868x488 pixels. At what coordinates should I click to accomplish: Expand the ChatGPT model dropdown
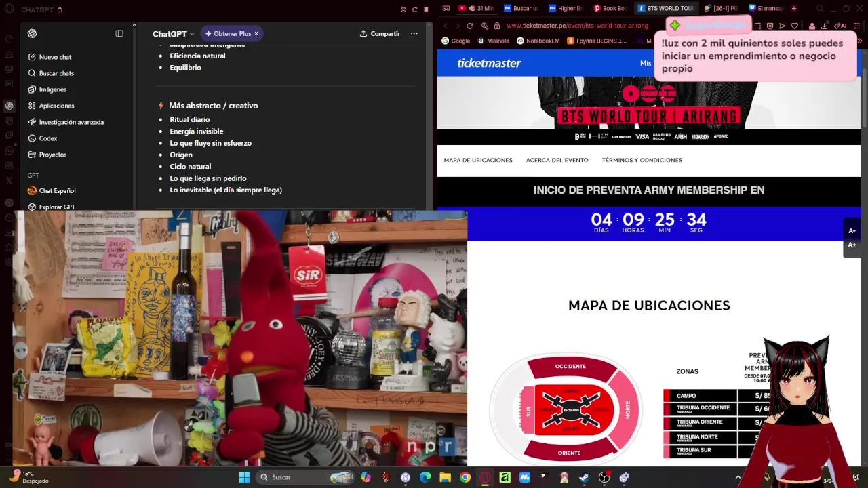pyautogui.click(x=174, y=33)
